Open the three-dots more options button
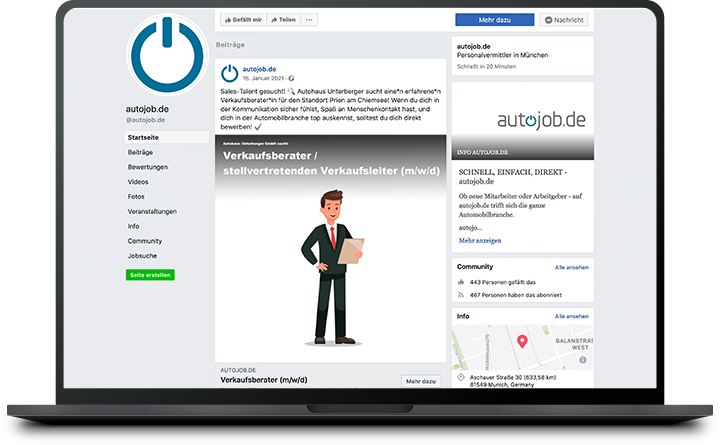This screenshot has width=720, height=445. pyautogui.click(x=309, y=20)
